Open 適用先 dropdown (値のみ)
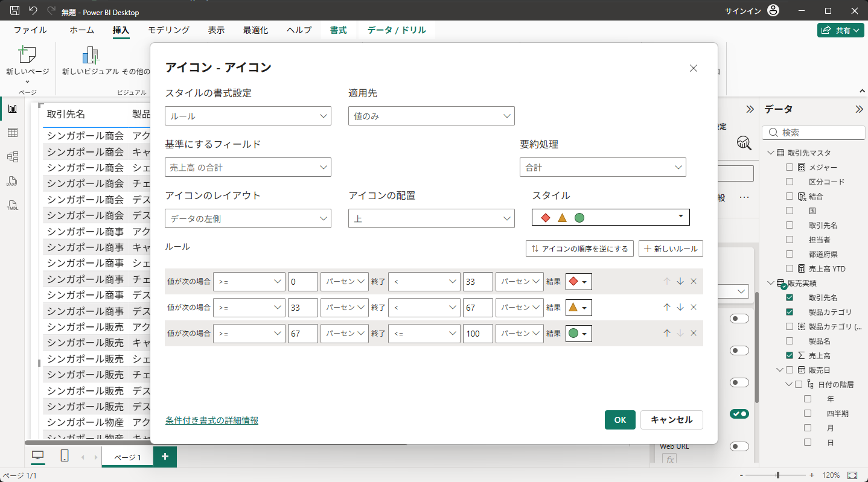This screenshot has width=868, height=482. coord(432,116)
